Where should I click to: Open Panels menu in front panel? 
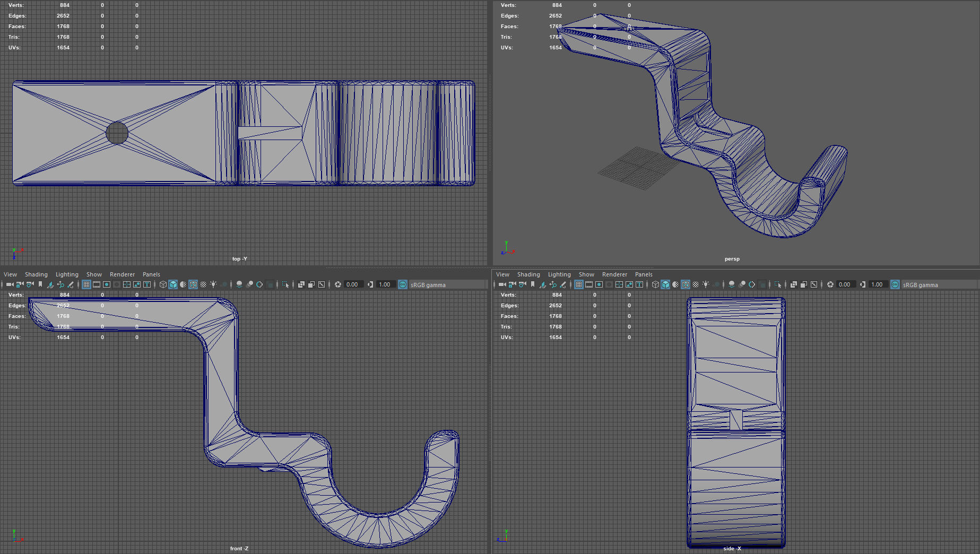151,274
